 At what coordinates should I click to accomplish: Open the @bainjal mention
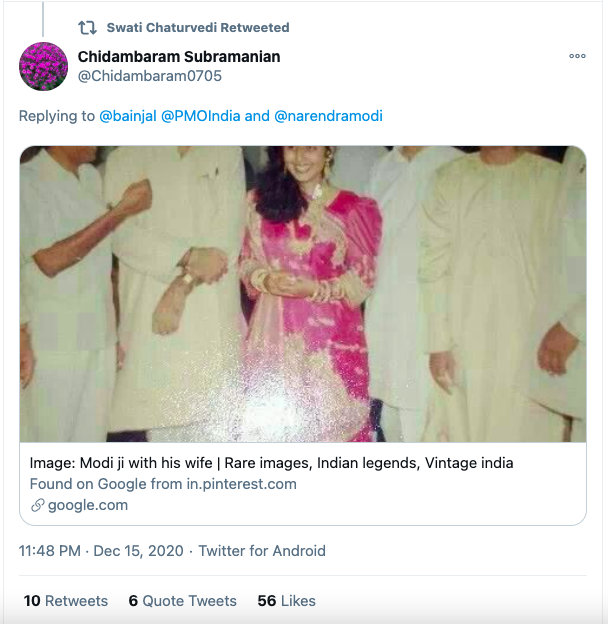(x=127, y=116)
